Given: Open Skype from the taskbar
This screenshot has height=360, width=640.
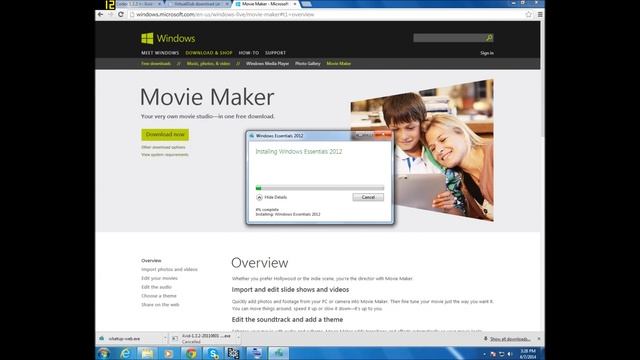Looking at the screenshot, I should click(x=213, y=353).
